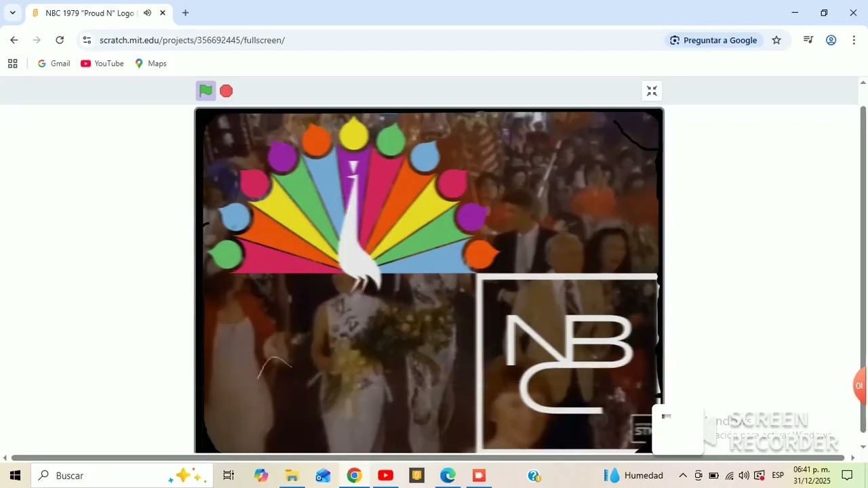Click the Preguntar a Google button
The height and width of the screenshot is (488, 868).
coord(713,40)
